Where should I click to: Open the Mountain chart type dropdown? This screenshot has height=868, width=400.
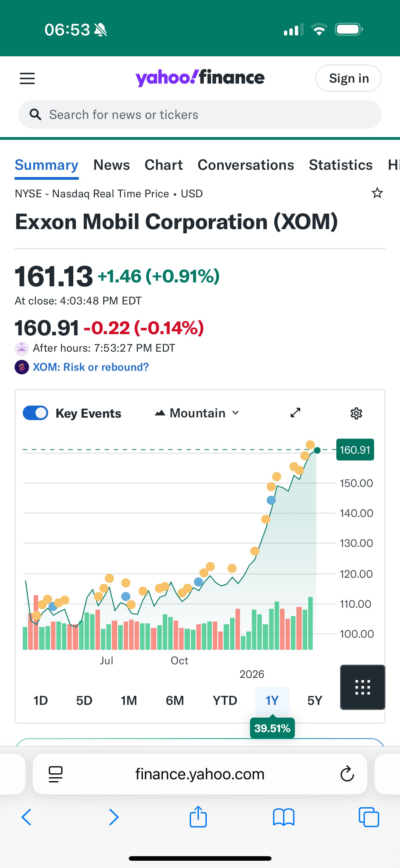tap(197, 413)
